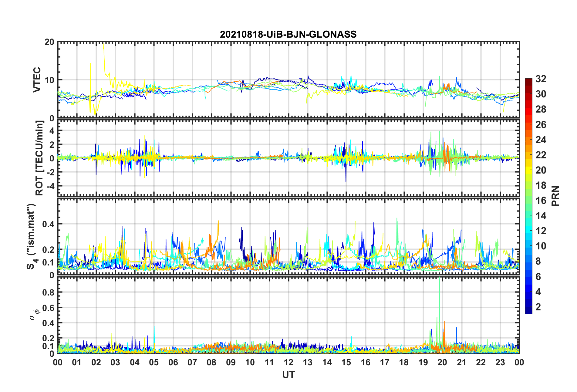Click the green colorbar segment near 16
This screenshot has width=577, height=392.
coord(529,200)
